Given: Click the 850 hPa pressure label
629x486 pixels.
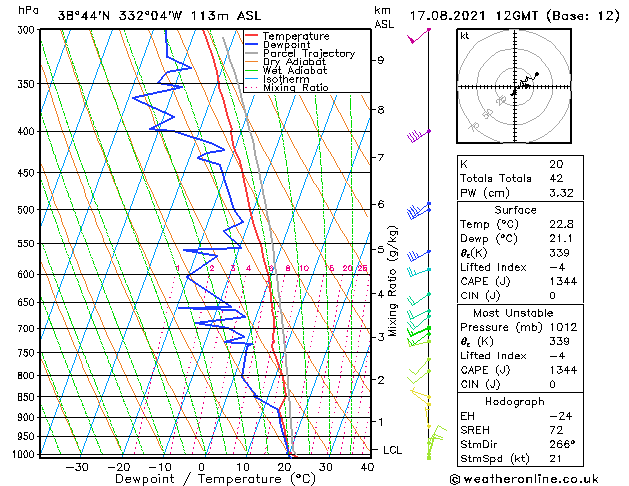Looking at the screenshot, I should [28, 397].
